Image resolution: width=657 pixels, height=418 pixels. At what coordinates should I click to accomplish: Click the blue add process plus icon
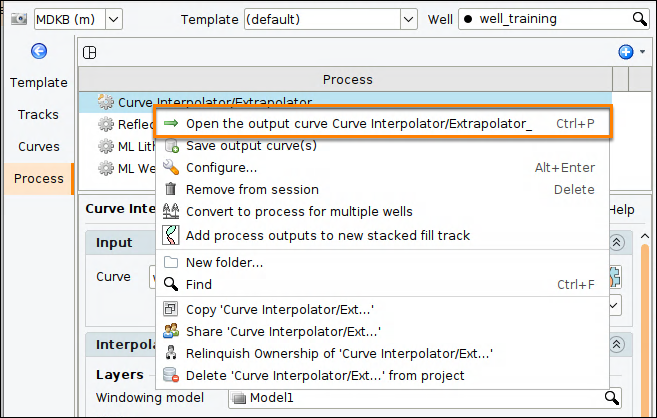[626, 52]
